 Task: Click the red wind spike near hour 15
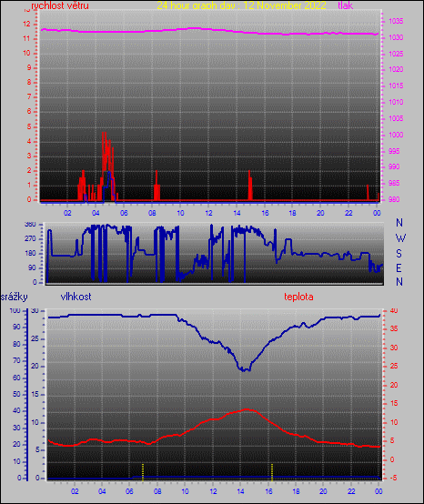[250, 186]
